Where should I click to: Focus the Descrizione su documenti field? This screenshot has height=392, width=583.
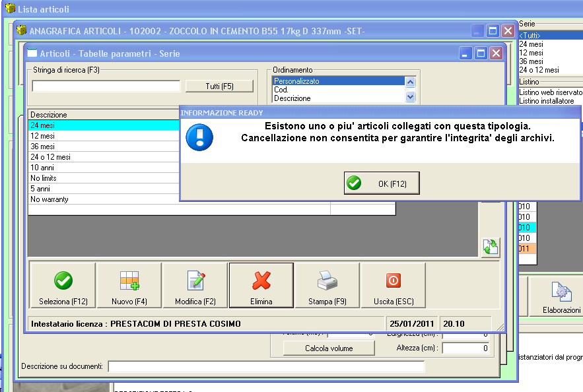pos(266,366)
